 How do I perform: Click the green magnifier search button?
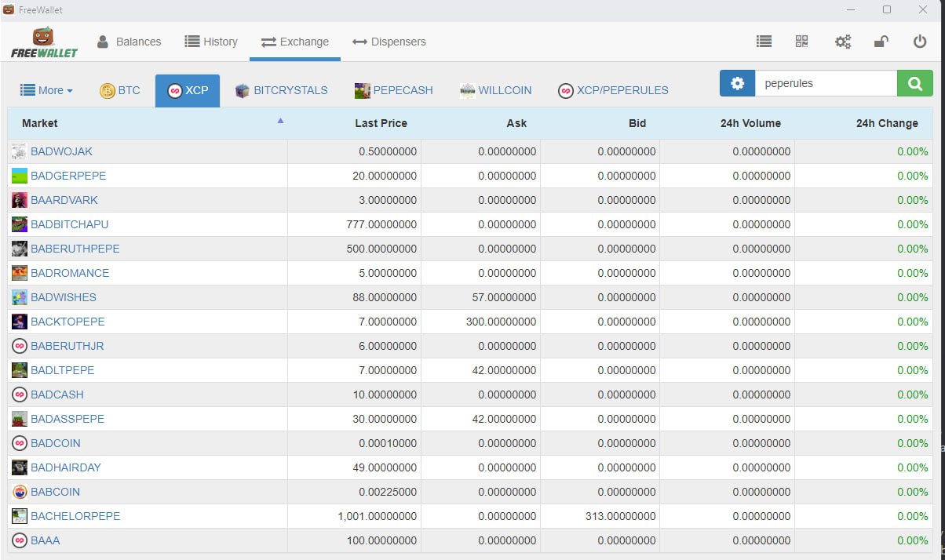pos(915,83)
